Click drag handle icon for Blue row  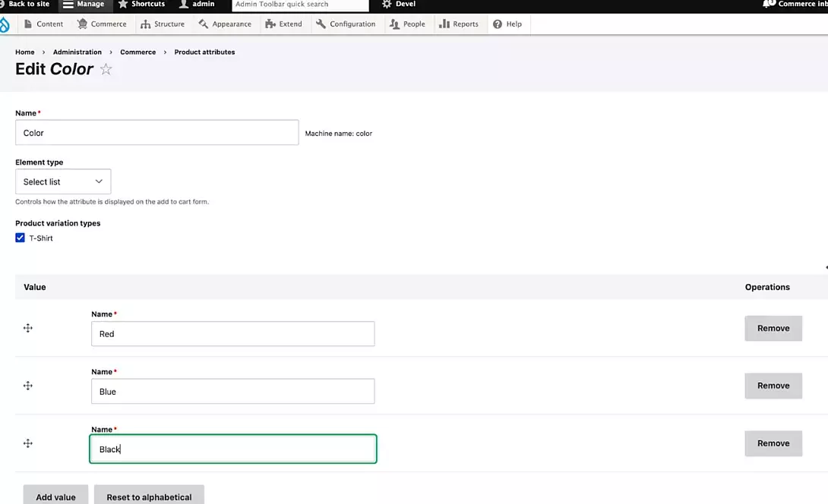pyautogui.click(x=28, y=386)
